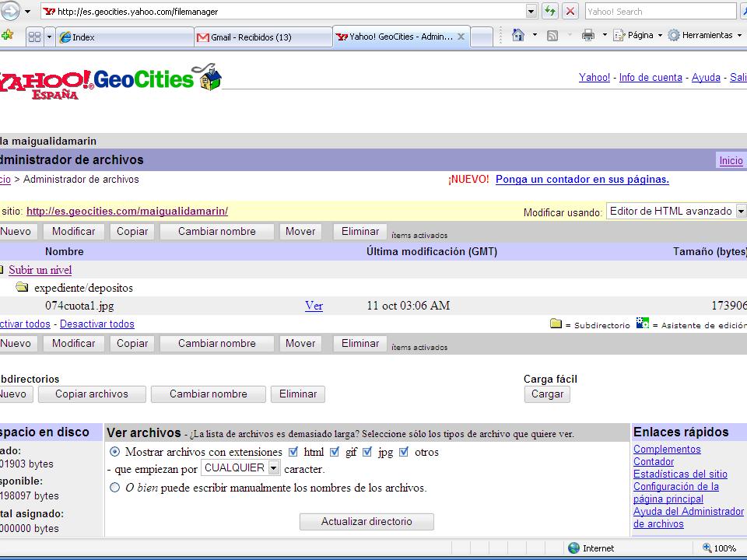Expand the print options dropdown arrow
Image resolution: width=747 pixels, height=560 pixels.
605,35
